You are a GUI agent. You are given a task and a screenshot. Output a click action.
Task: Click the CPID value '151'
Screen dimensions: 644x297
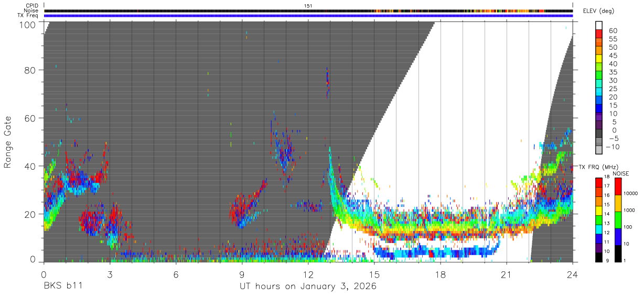pos(308,5)
